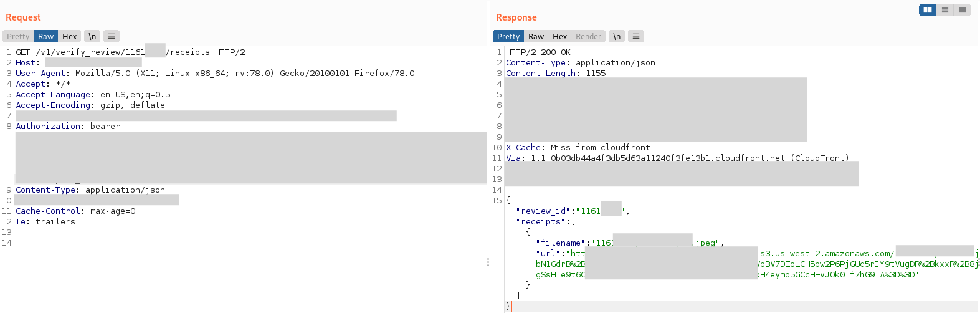980x313 pixels.
Task: Open the Hex tab in Request
Action: (70, 37)
